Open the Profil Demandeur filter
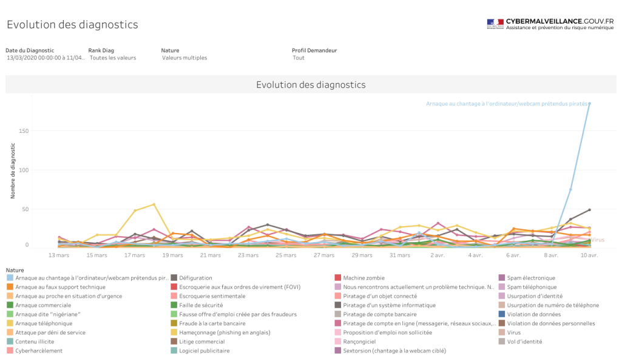Viewport: 622px width, 364px height. [299, 58]
